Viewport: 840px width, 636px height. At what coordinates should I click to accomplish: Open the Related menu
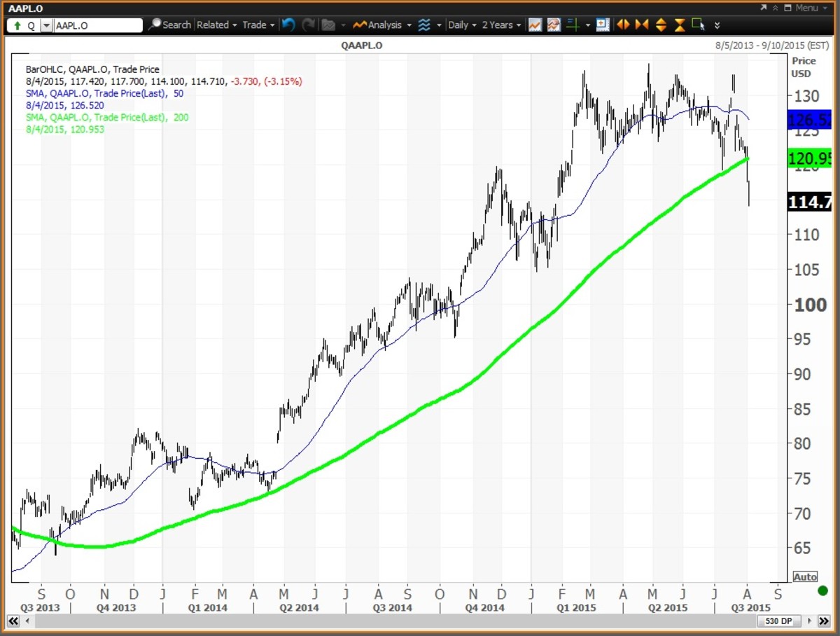pyautogui.click(x=217, y=25)
